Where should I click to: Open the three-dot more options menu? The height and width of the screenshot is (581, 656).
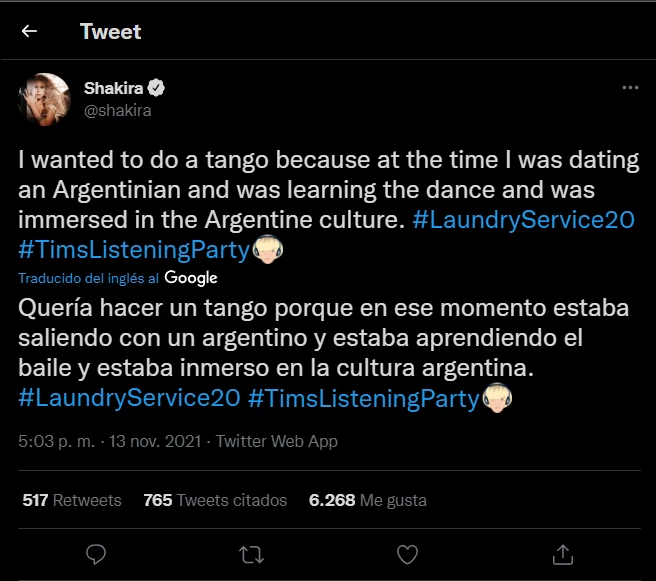click(x=630, y=88)
